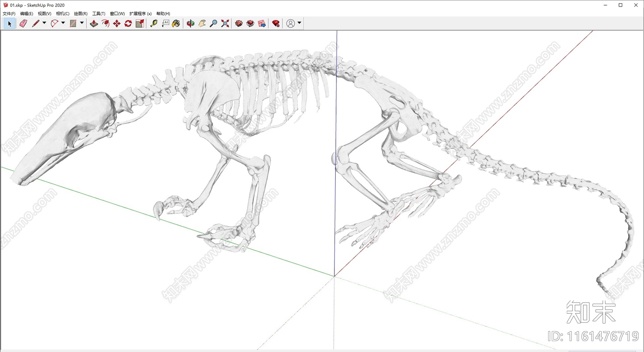Open the 窗口(W) menu
Viewport: 644px width, 352px height.
(x=117, y=14)
